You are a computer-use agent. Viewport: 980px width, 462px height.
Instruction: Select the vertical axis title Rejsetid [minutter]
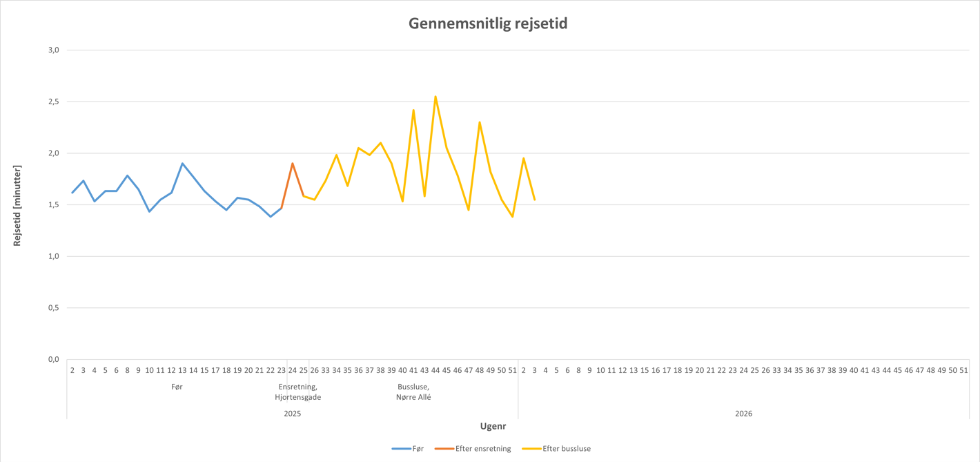click(x=17, y=205)
